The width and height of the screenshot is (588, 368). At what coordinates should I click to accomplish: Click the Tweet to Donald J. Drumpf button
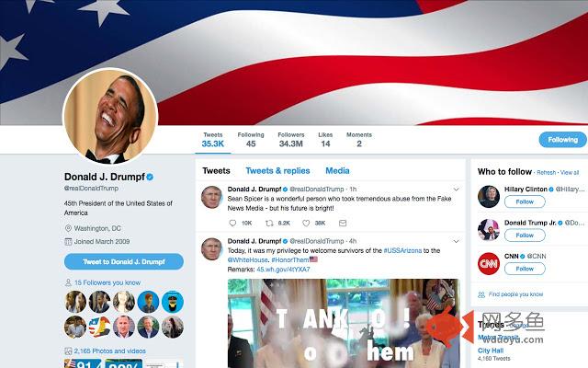point(124,261)
